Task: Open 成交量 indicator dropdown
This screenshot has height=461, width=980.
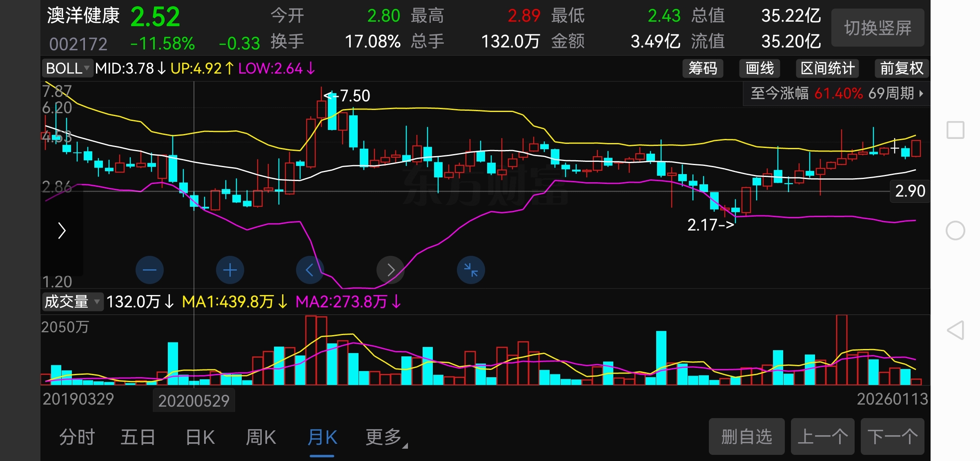Action: point(72,302)
